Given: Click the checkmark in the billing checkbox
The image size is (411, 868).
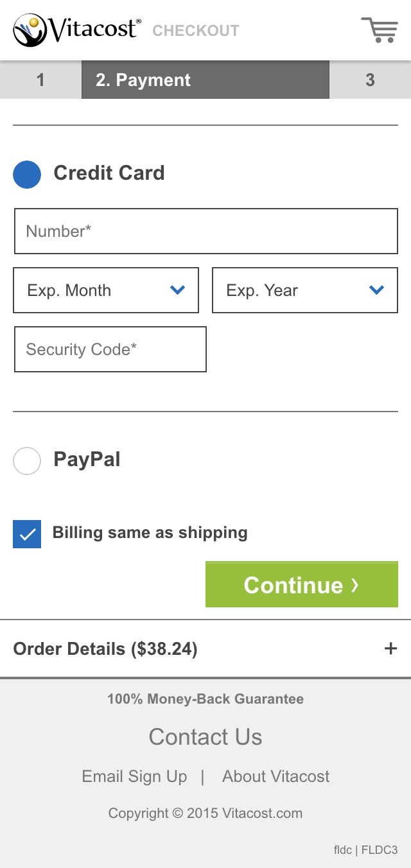Looking at the screenshot, I should pos(27,534).
